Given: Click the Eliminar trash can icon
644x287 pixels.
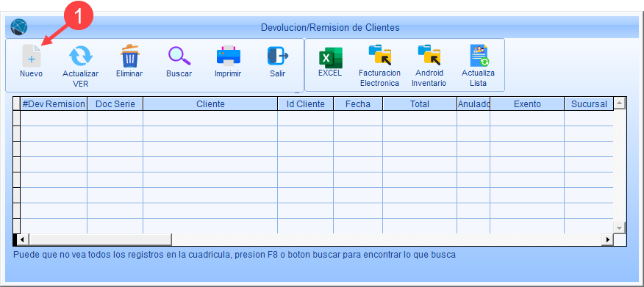Looking at the screenshot, I should (130, 56).
